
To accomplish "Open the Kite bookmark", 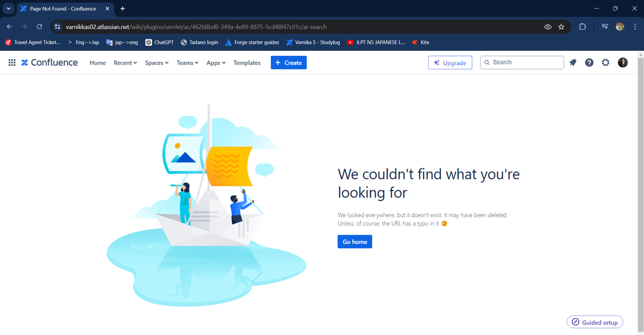I will click(x=420, y=43).
